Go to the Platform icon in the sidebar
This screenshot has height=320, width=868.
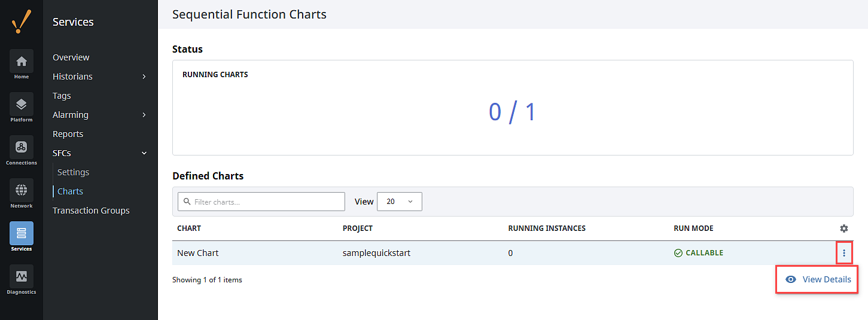point(22,104)
